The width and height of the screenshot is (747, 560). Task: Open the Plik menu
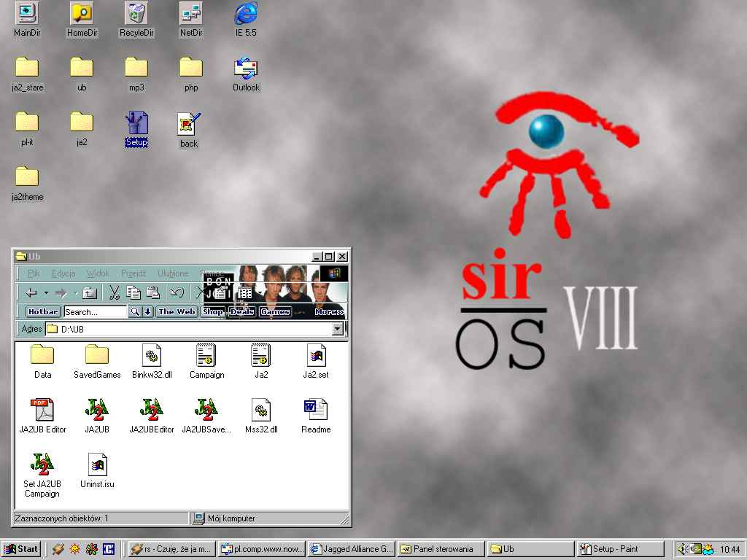(x=34, y=273)
